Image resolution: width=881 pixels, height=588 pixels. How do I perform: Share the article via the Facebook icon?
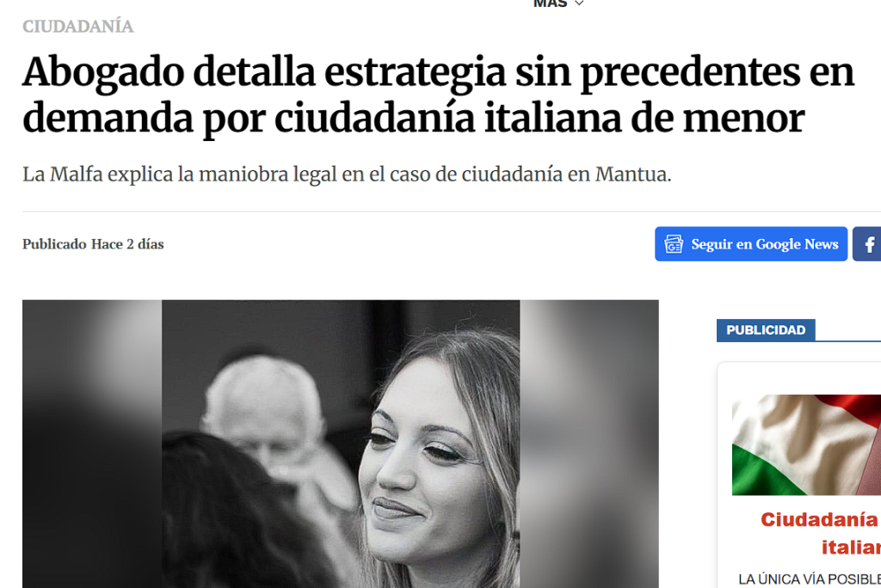[868, 244]
